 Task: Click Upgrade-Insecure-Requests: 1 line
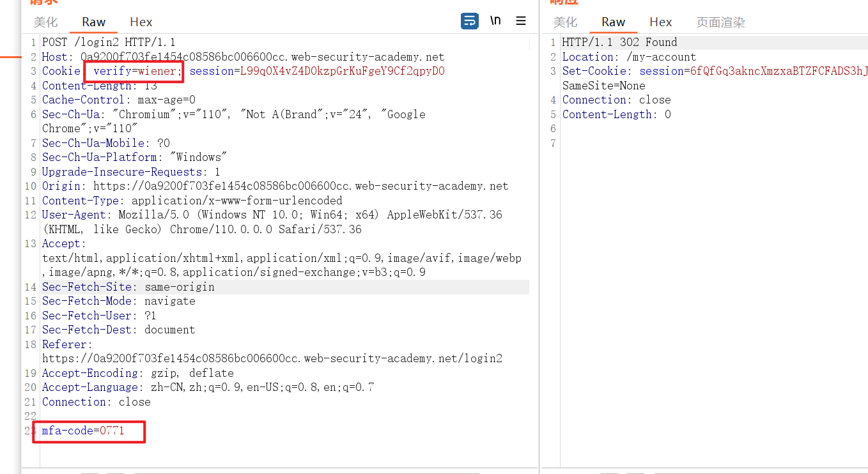pyautogui.click(x=131, y=172)
